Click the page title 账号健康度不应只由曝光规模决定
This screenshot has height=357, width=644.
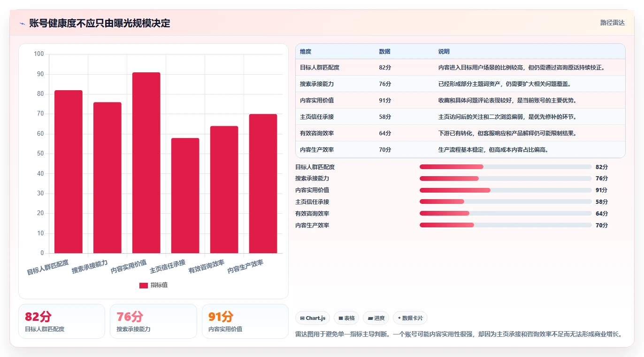(x=100, y=23)
